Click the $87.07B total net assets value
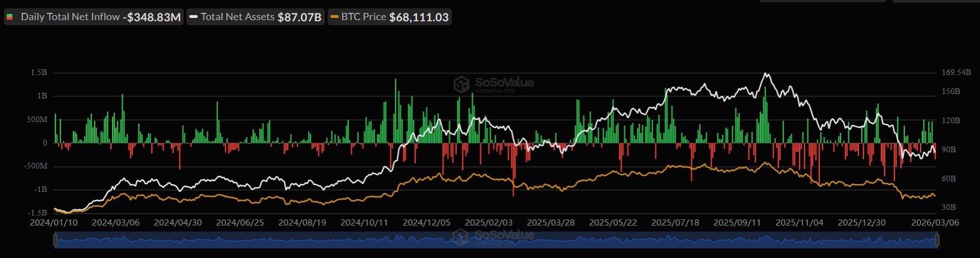Viewport: 980px width, 258px height. (x=299, y=17)
